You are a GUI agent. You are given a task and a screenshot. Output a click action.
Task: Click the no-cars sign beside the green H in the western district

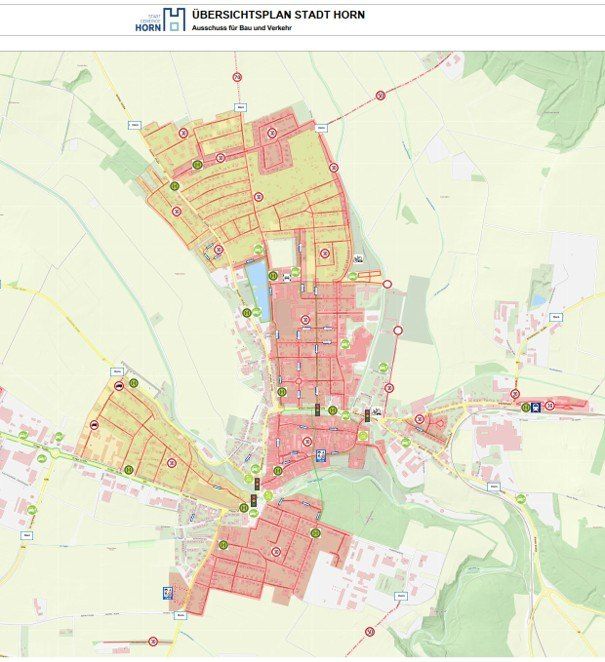point(119,385)
